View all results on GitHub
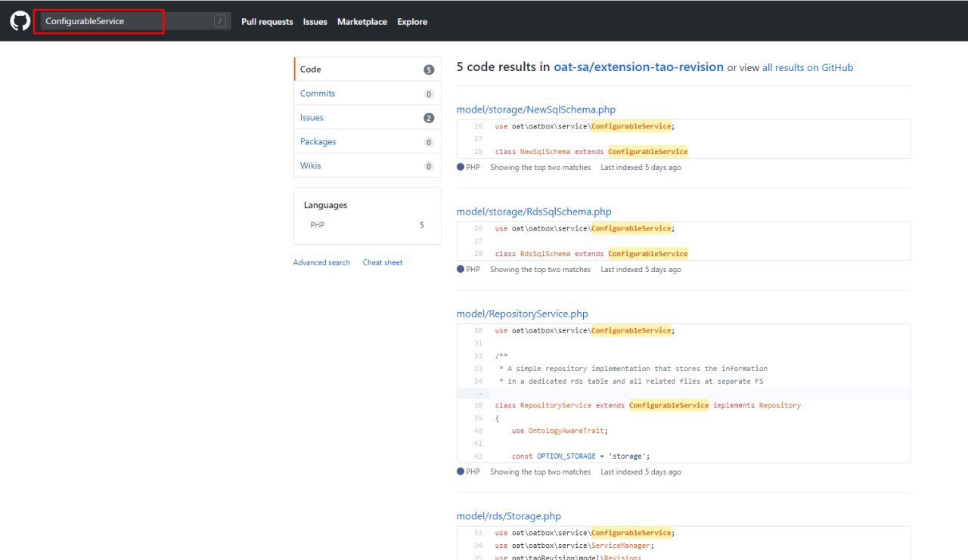Viewport: 968px width, 560px height. coord(808,67)
